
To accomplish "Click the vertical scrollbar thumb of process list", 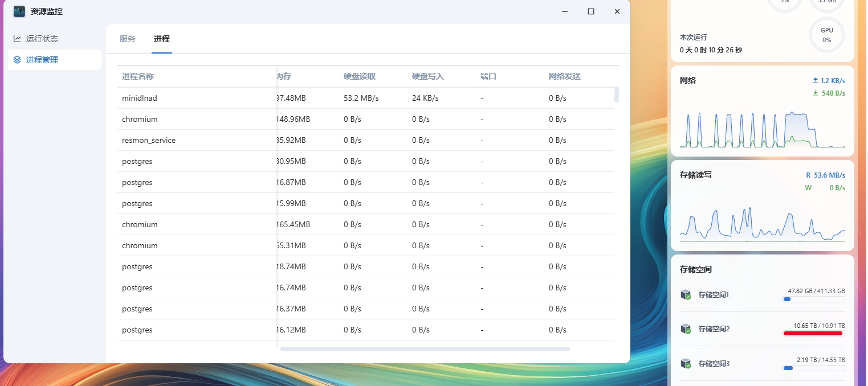I will click(616, 95).
